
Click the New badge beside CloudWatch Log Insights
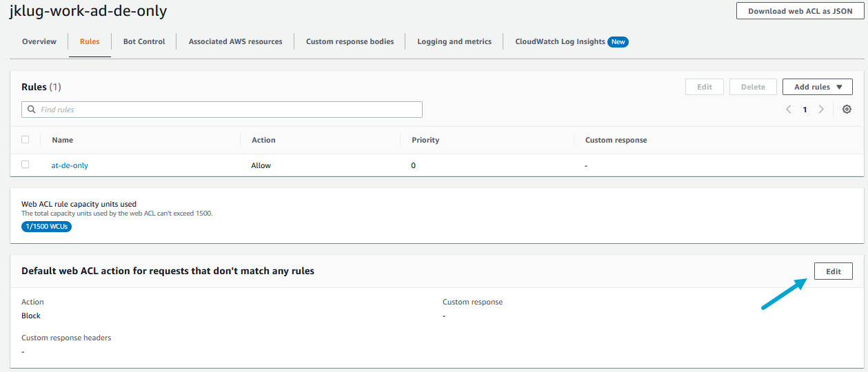click(618, 42)
